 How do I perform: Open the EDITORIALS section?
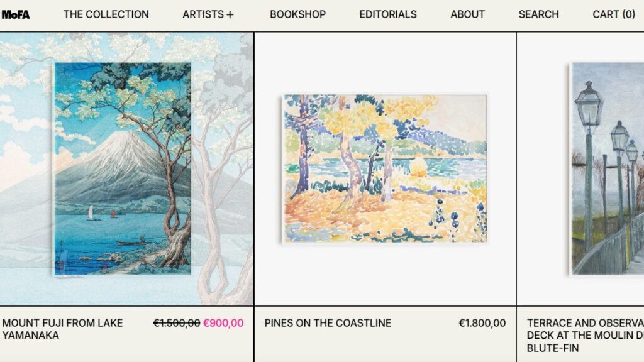point(387,14)
